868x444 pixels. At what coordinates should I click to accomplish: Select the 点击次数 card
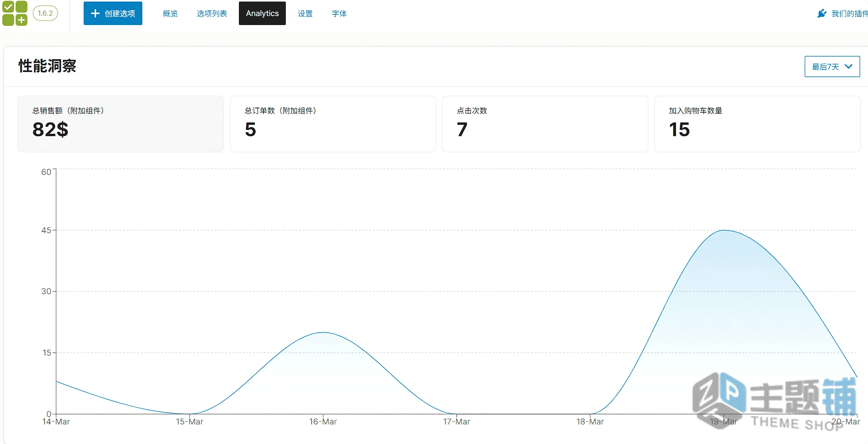(545, 124)
